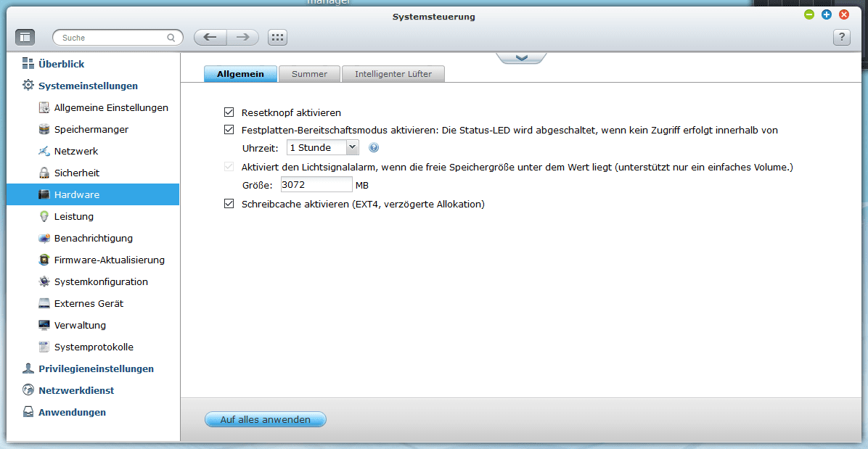Click the Systemeinstellungen gear icon
The width and height of the screenshot is (868, 449).
click(28, 86)
